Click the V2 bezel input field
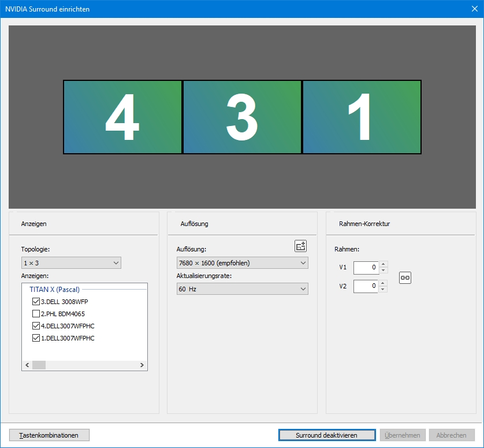 click(x=366, y=286)
